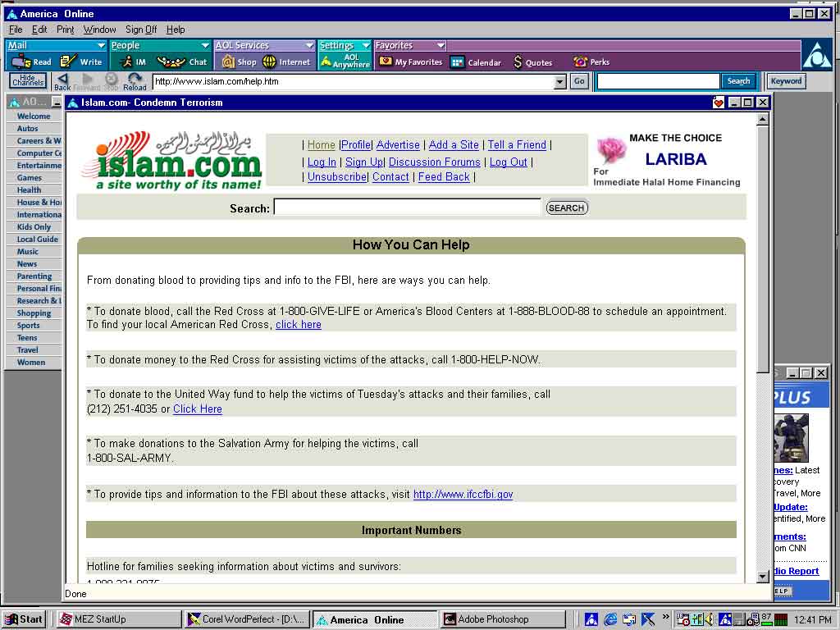Click the Lariba rose advertisement banner
840x630 pixels.
click(667, 160)
